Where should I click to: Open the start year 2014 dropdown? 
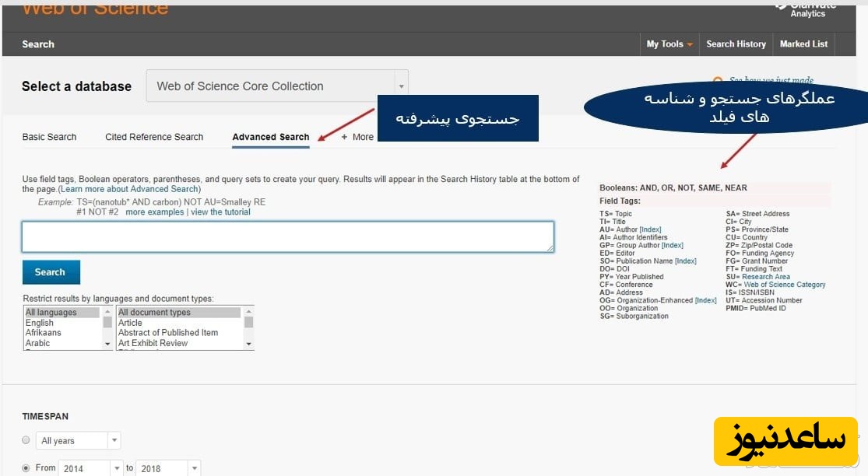tap(117, 468)
